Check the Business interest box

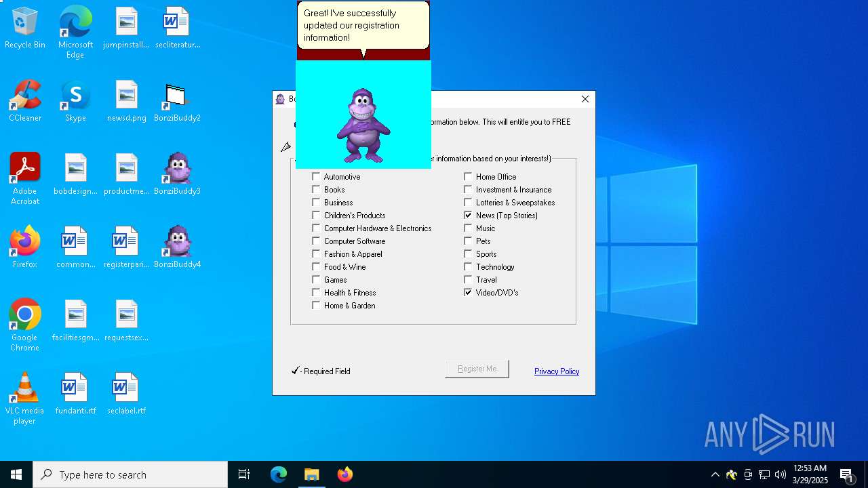coord(316,202)
